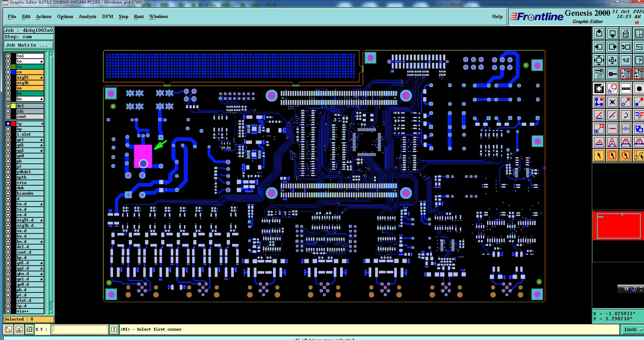Viewport: 644px width, 340px height.
Task: Select the rectangle-framed arrow selection tool
Action: pos(612,155)
